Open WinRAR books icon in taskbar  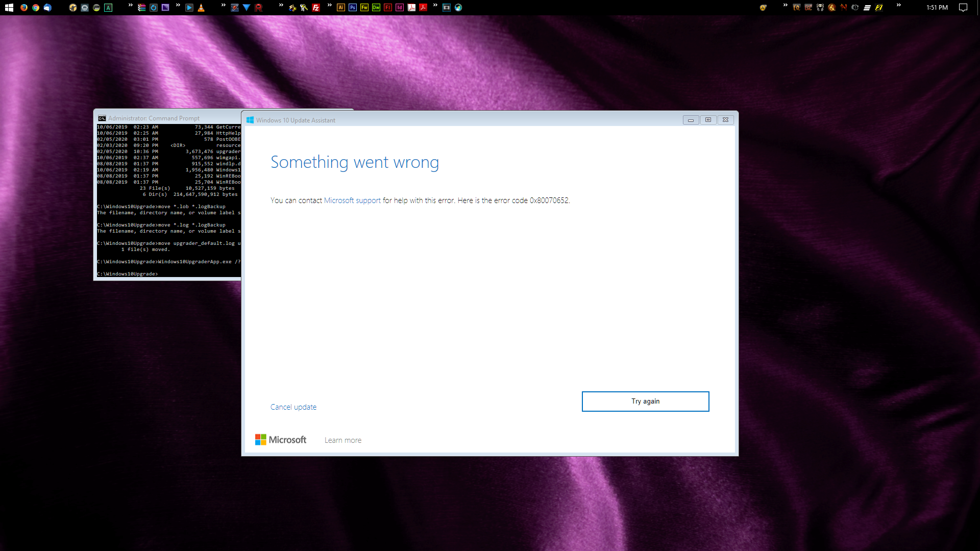pyautogui.click(x=142, y=8)
